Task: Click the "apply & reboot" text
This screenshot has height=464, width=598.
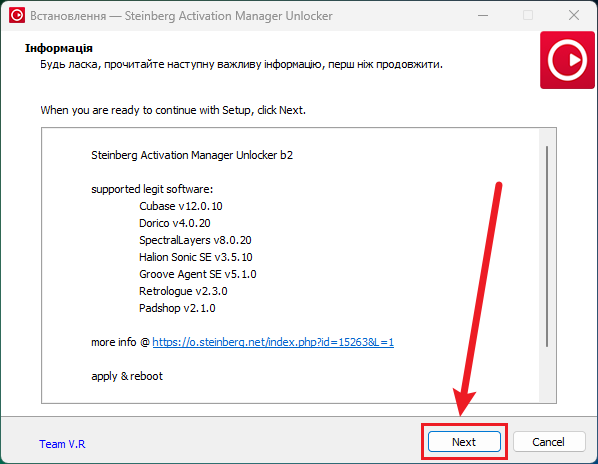Action: coord(127,376)
